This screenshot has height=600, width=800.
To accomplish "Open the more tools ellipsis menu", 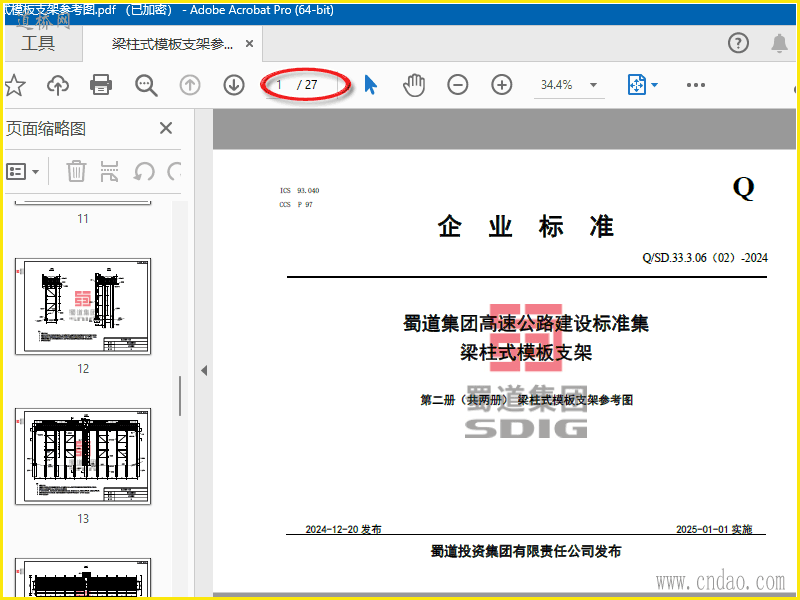I will tap(696, 85).
